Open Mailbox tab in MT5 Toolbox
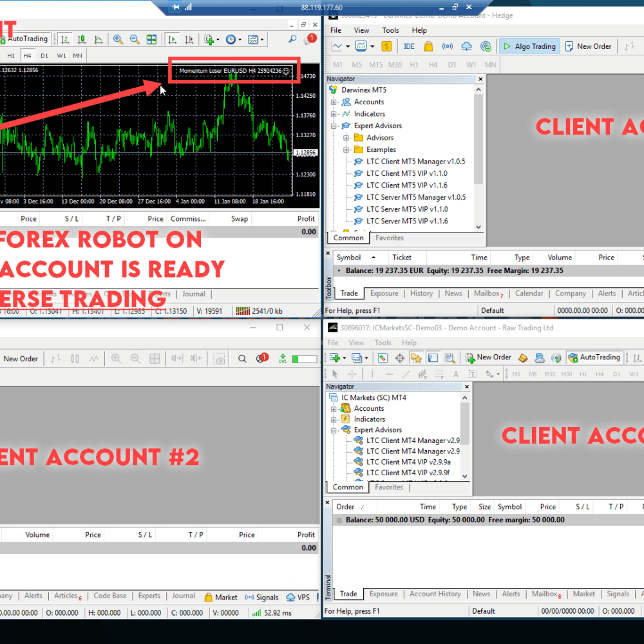 pos(488,294)
